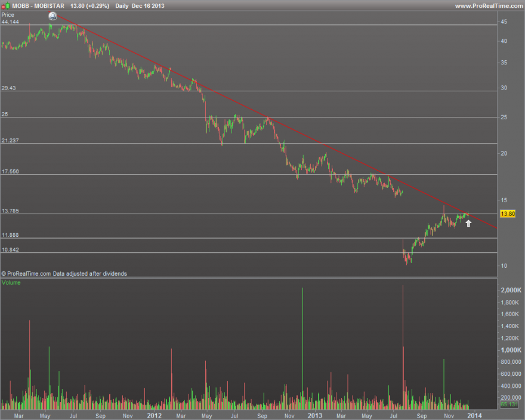Click the Volume panel label
This screenshot has height=420, width=525.
[x=11, y=283]
